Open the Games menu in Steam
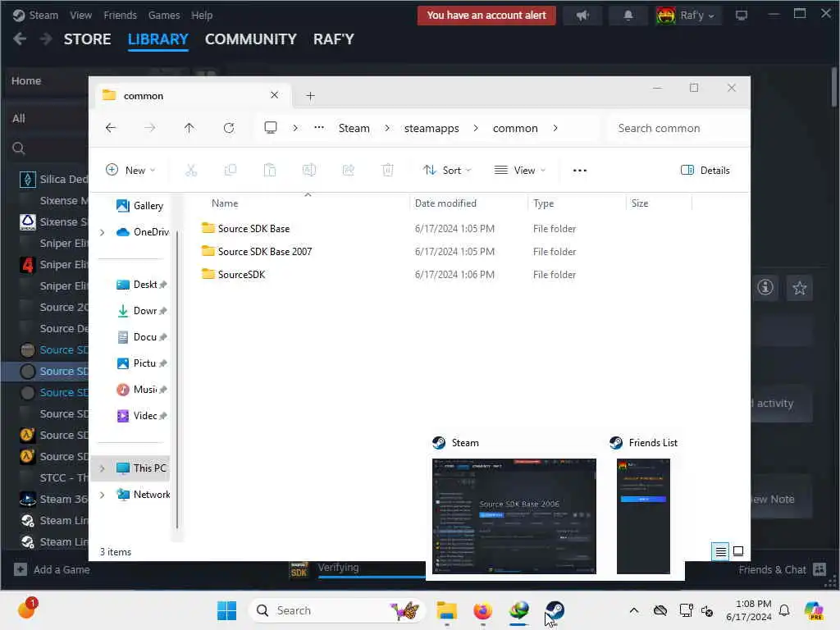The image size is (840, 630). (x=164, y=16)
